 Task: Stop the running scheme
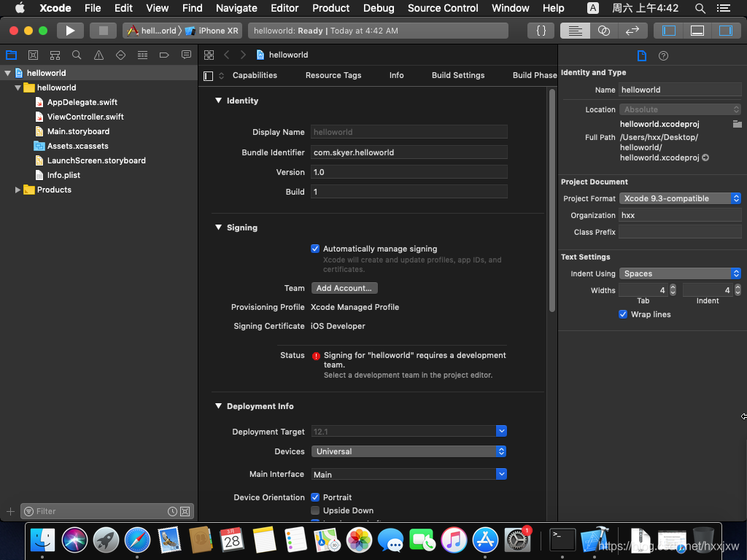coord(103,31)
